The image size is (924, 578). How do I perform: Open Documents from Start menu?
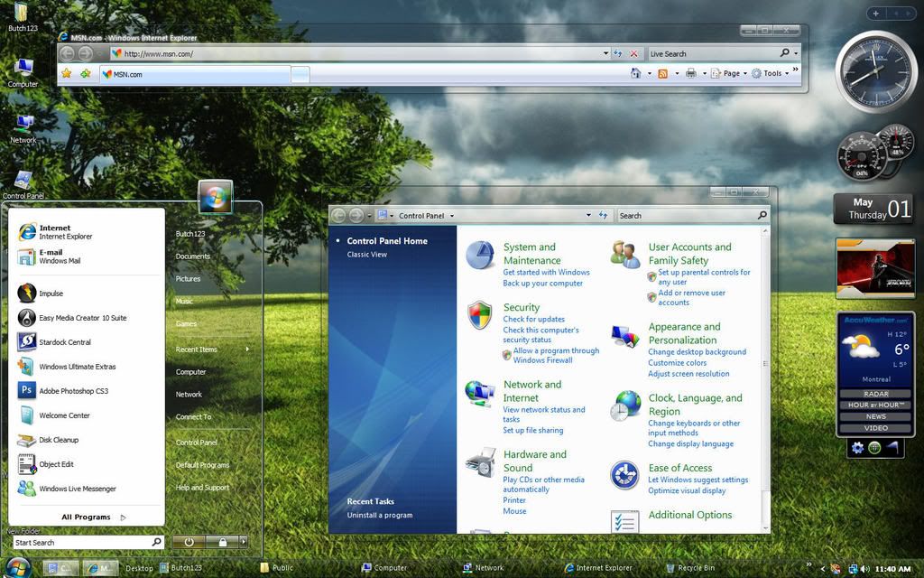tap(193, 256)
